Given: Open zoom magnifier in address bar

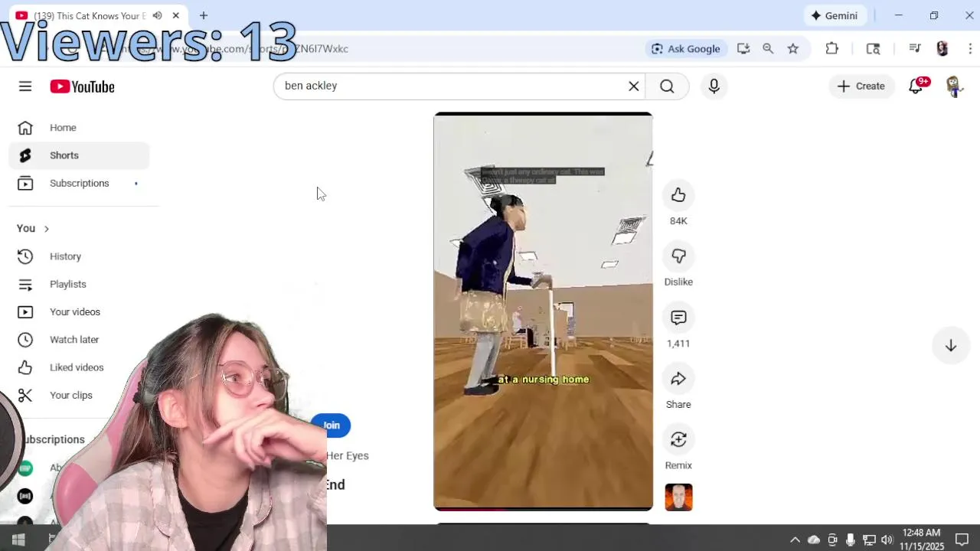Looking at the screenshot, I should 768,49.
